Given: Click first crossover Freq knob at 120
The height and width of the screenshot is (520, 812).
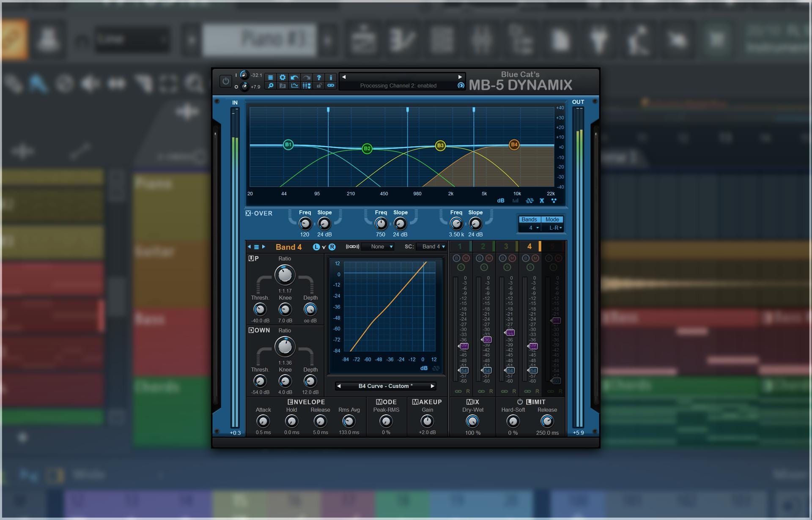Looking at the screenshot, I should coord(305,224).
